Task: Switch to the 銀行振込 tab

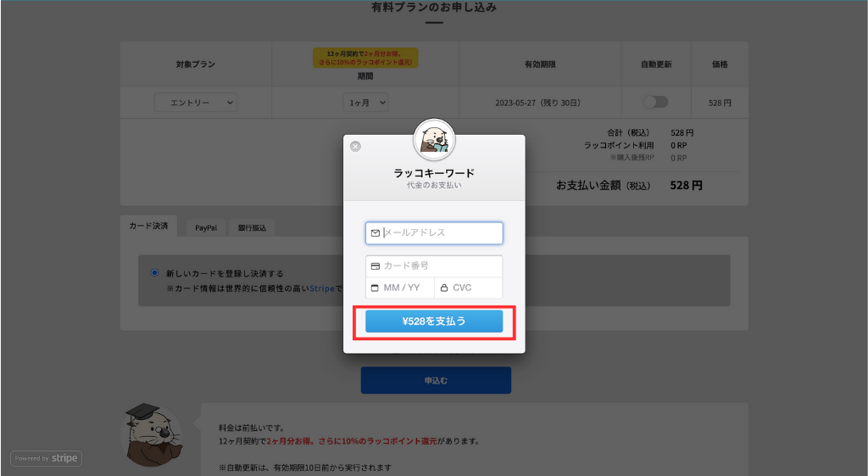Action: coord(252,227)
